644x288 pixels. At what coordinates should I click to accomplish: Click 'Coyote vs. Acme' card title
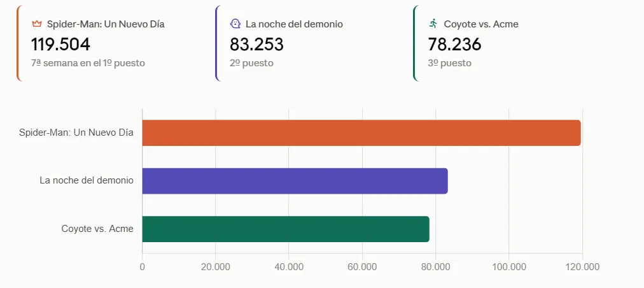tap(481, 24)
